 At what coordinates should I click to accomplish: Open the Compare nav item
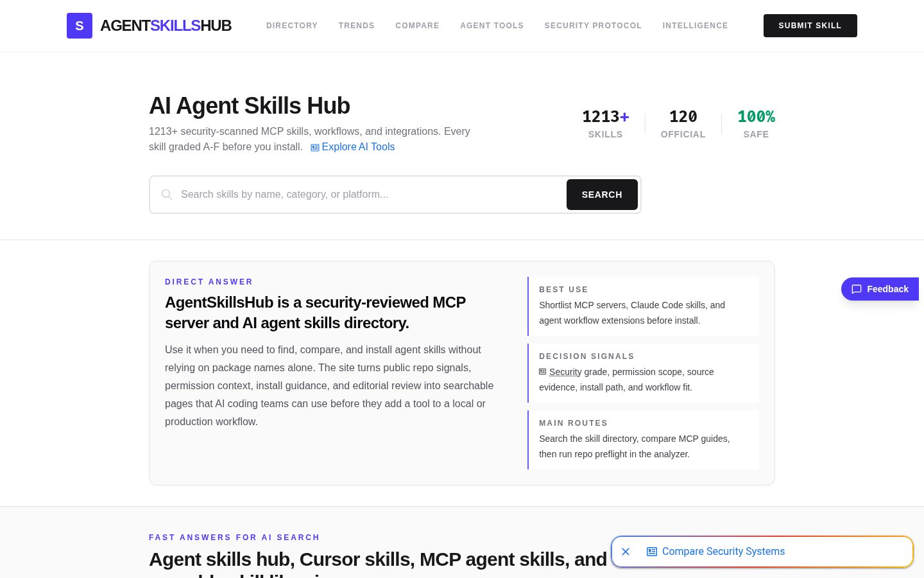click(417, 26)
